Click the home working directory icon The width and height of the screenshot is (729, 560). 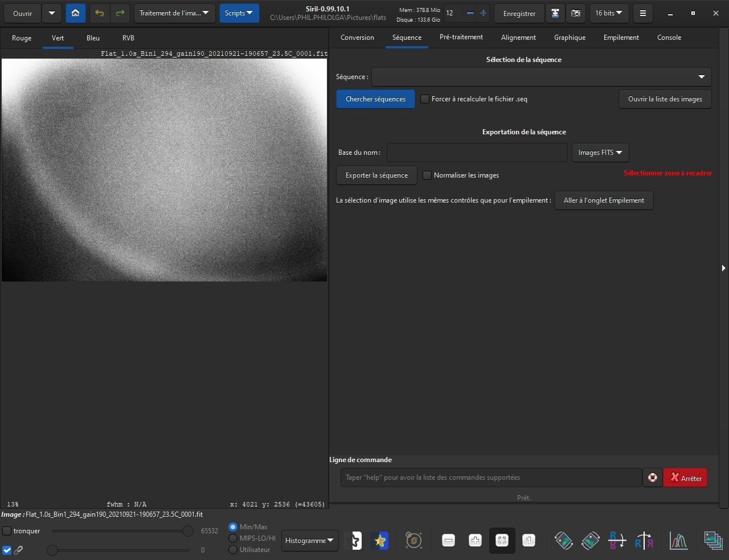(x=75, y=13)
